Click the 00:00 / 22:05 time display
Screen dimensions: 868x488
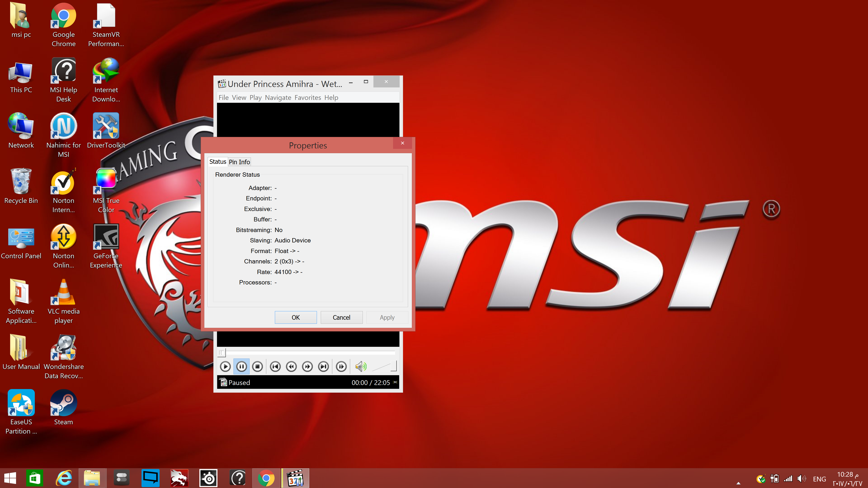pos(371,382)
